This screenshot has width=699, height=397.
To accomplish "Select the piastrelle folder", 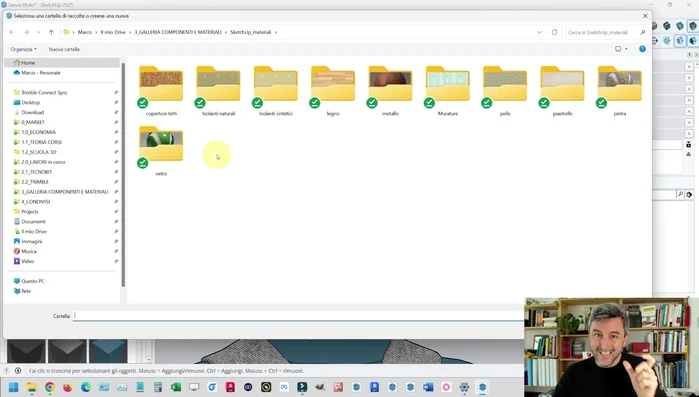I will coord(562,91).
